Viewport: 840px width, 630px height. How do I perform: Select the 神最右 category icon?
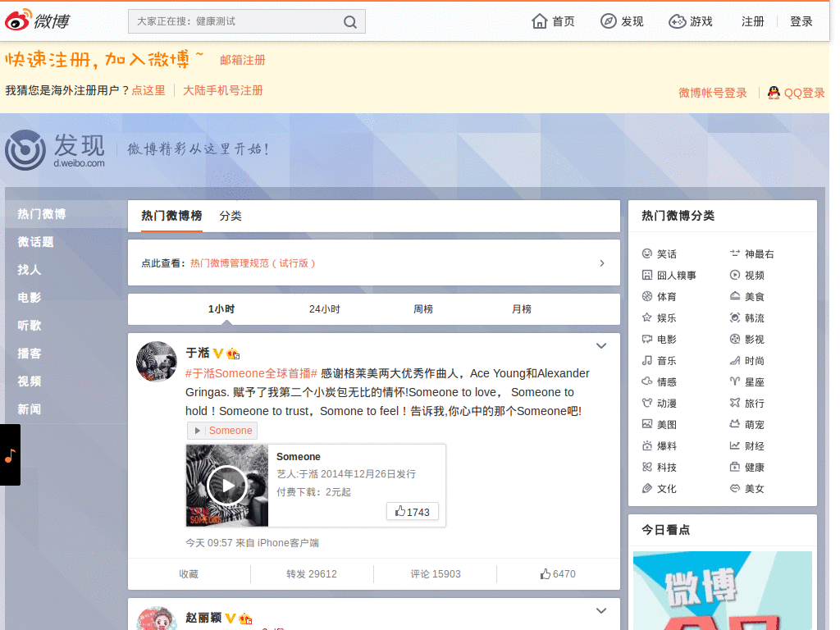pos(735,253)
